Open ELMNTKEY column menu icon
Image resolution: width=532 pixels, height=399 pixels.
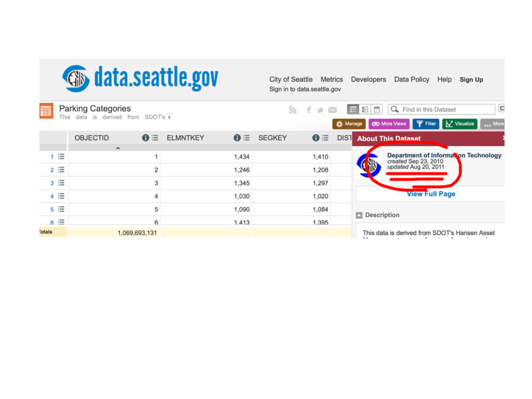pos(247,138)
